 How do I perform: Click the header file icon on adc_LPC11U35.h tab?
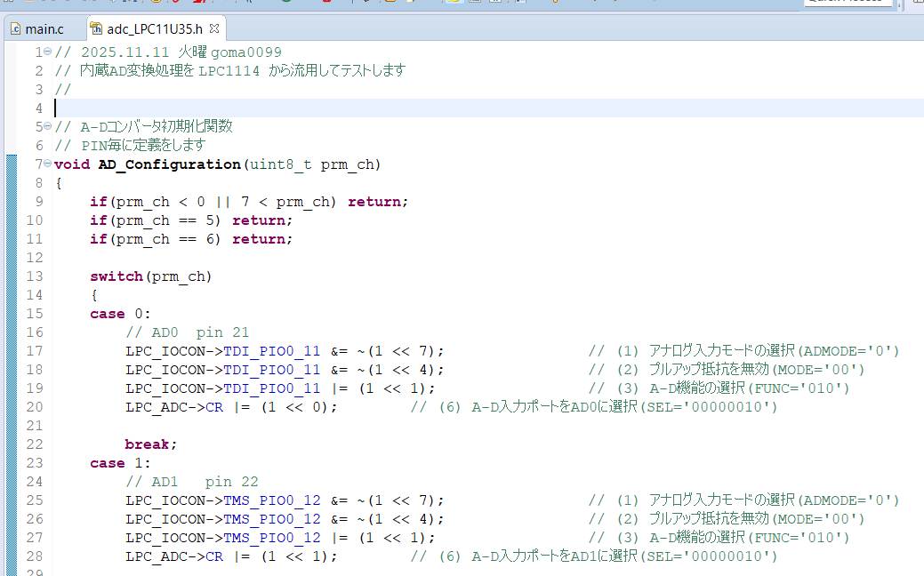click(x=96, y=28)
